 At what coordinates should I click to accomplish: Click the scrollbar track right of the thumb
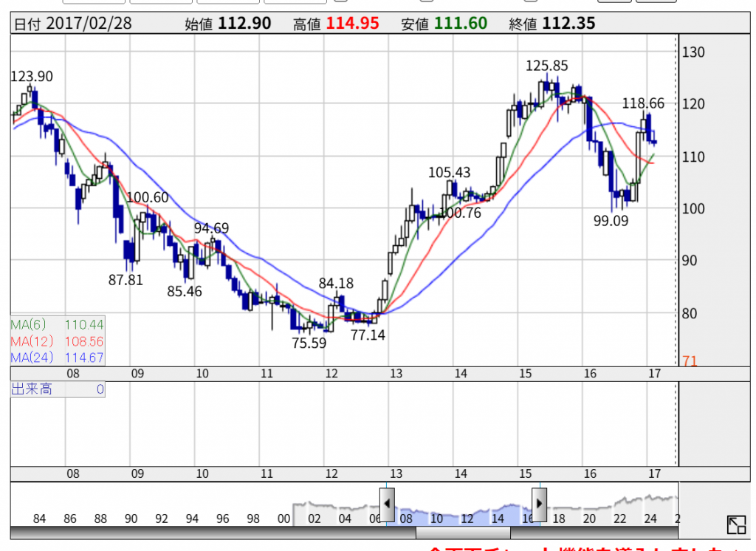tap(591, 533)
